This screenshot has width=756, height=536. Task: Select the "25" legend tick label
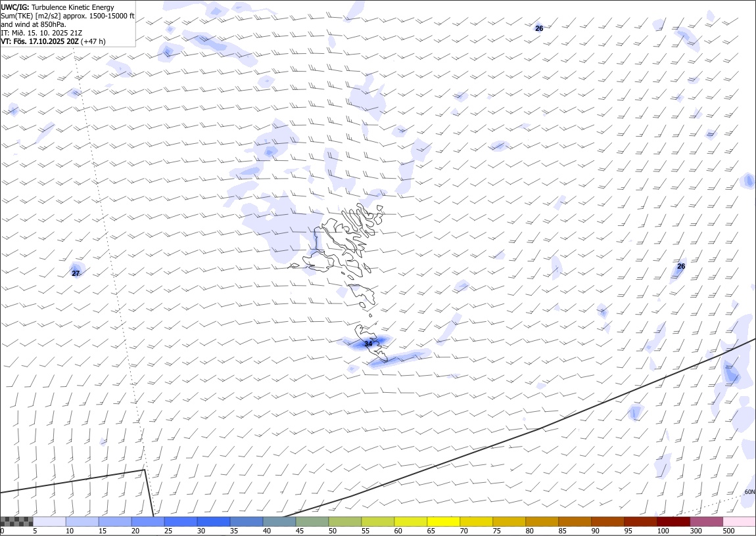click(x=168, y=531)
